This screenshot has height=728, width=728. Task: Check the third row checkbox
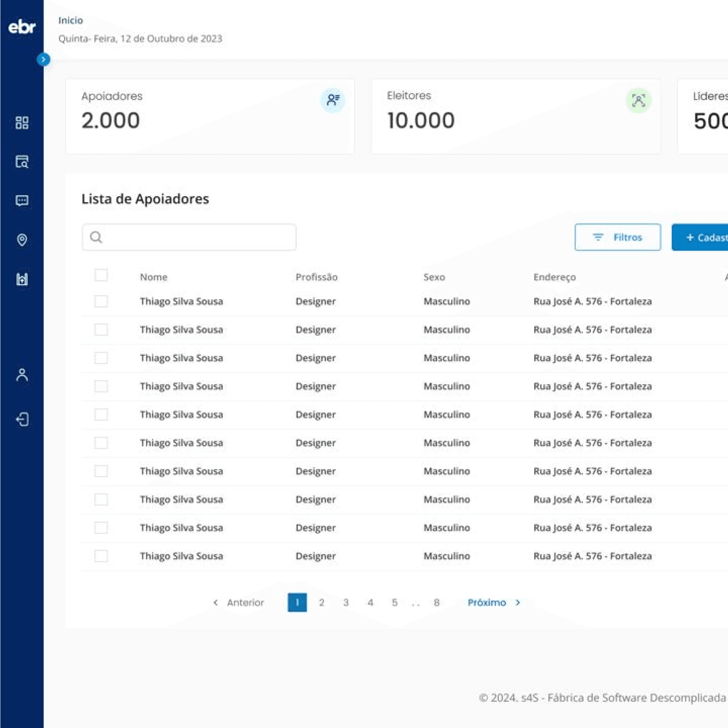[101, 358]
